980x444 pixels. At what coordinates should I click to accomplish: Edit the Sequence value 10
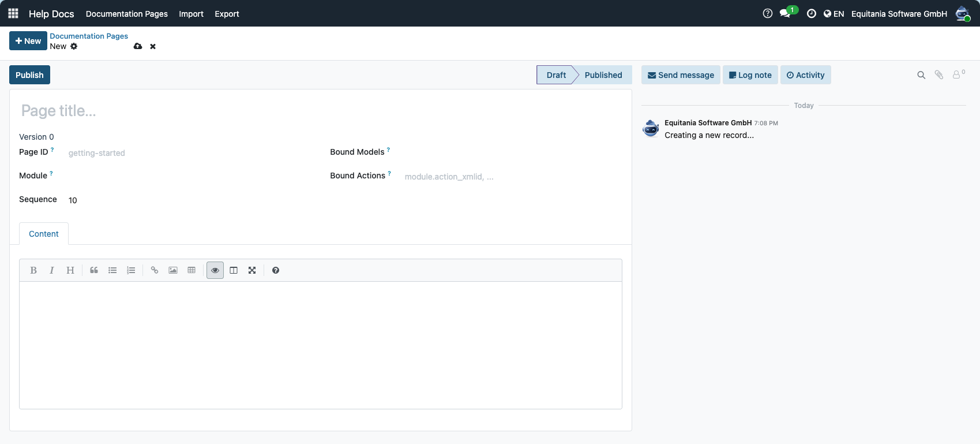coord(190,200)
